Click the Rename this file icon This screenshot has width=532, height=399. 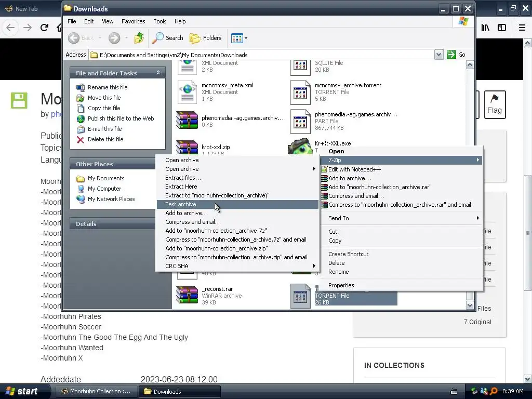(81, 87)
